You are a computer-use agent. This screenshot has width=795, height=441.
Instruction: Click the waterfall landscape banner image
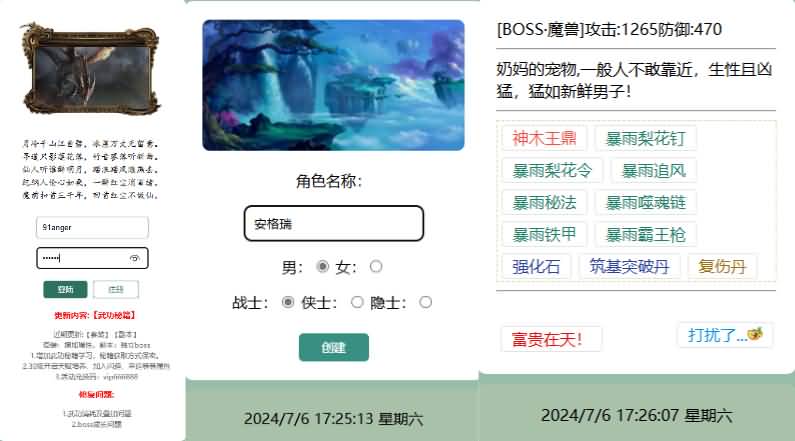[333, 85]
